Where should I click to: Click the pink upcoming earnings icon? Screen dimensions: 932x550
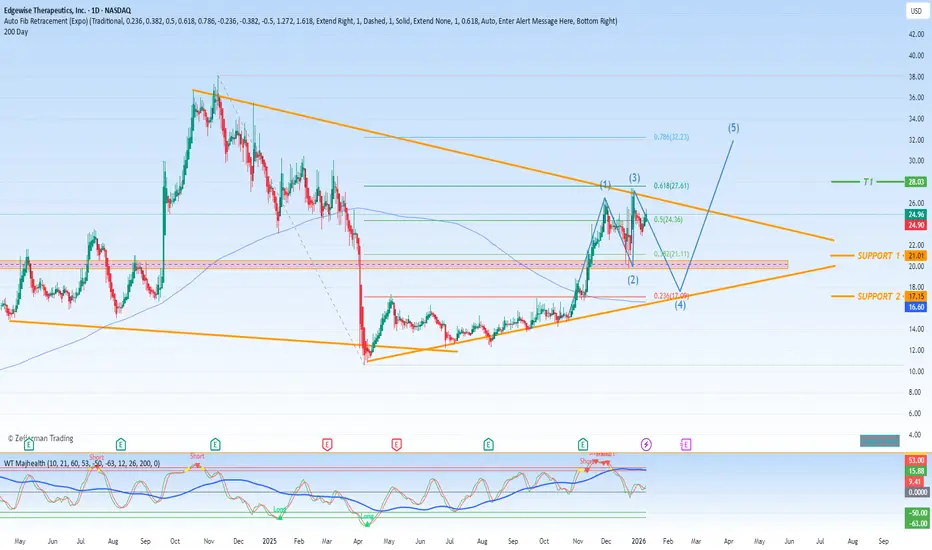pyautogui.click(x=686, y=444)
